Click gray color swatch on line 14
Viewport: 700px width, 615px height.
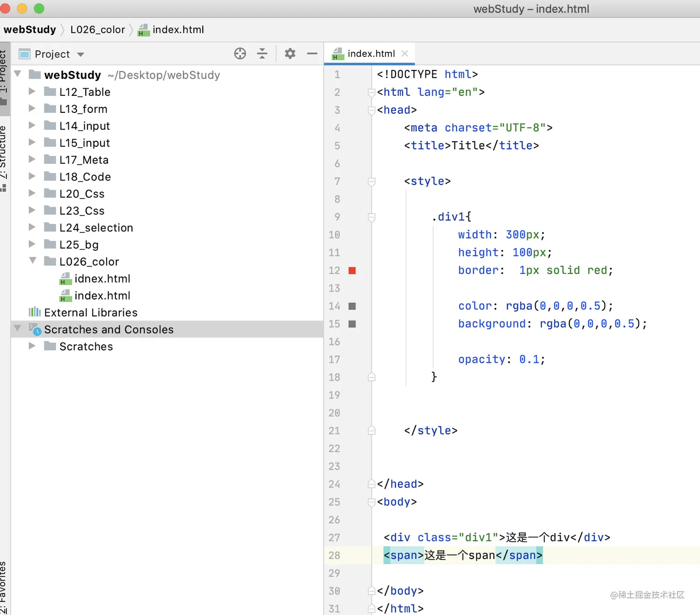coord(352,306)
